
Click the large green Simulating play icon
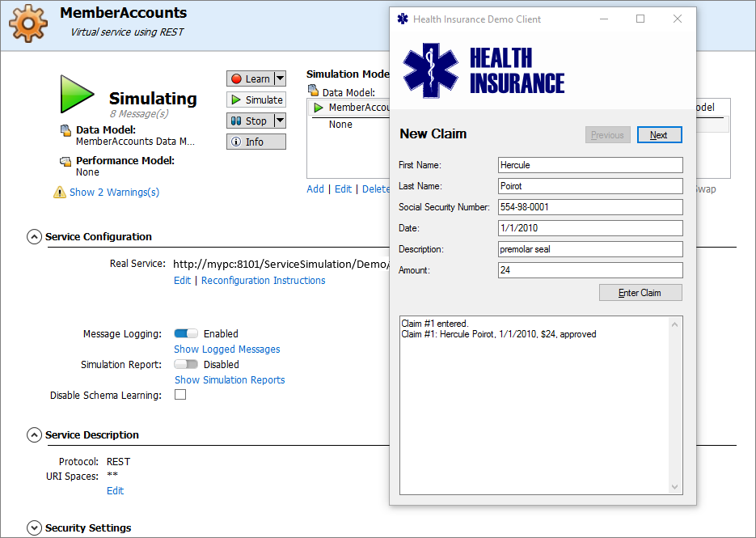pos(77,95)
